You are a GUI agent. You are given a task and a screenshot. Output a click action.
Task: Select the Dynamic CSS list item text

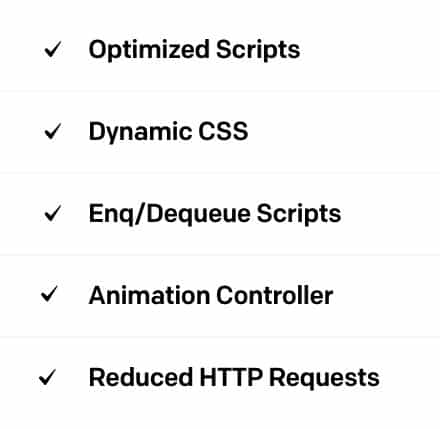click(x=168, y=132)
